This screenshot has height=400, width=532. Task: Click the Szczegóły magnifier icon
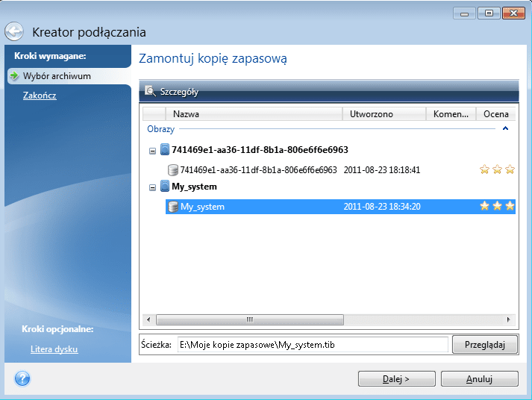(150, 91)
